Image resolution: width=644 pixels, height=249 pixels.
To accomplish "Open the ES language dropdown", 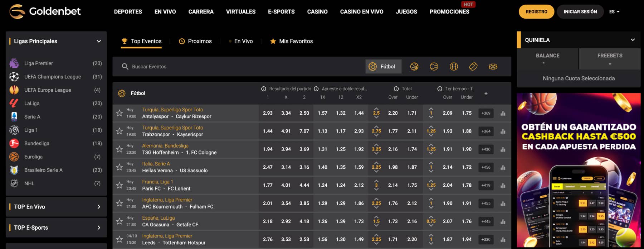I will click(614, 12).
